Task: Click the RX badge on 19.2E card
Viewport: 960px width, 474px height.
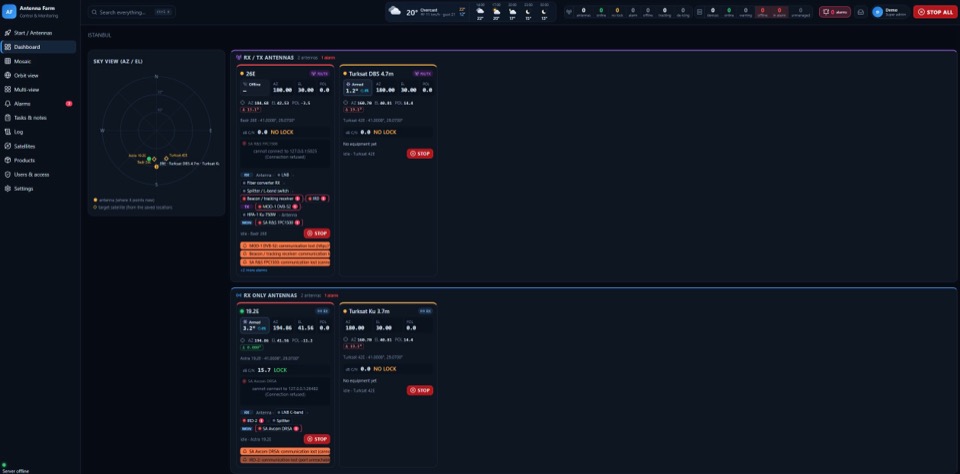Action: 323,311
